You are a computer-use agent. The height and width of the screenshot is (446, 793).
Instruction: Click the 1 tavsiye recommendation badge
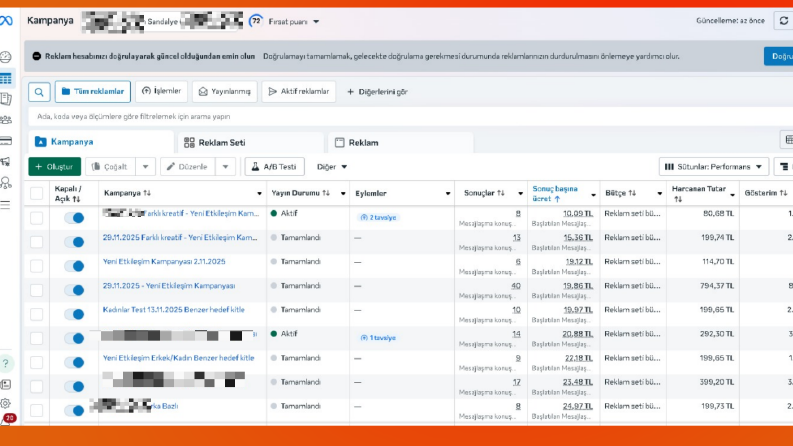(x=379, y=338)
